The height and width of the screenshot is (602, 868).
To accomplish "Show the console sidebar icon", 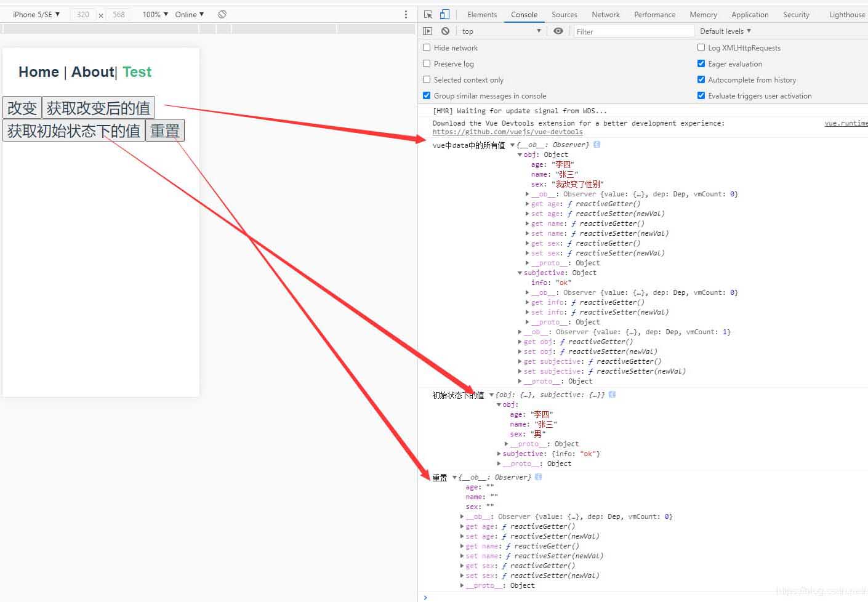I will pyautogui.click(x=428, y=31).
